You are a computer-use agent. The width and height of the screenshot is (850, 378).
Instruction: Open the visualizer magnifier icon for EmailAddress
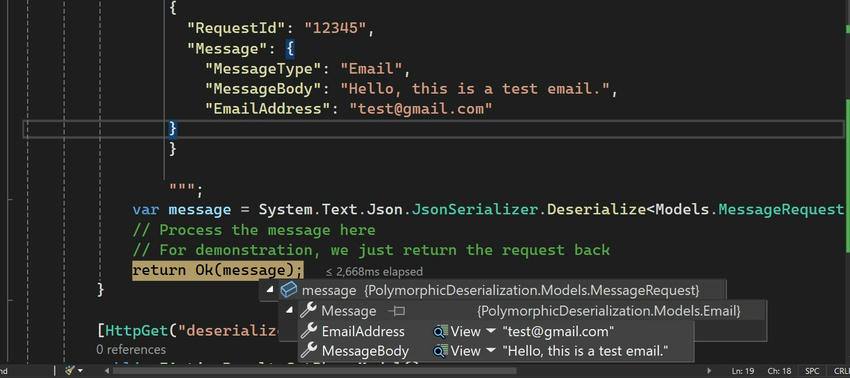[x=440, y=331]
